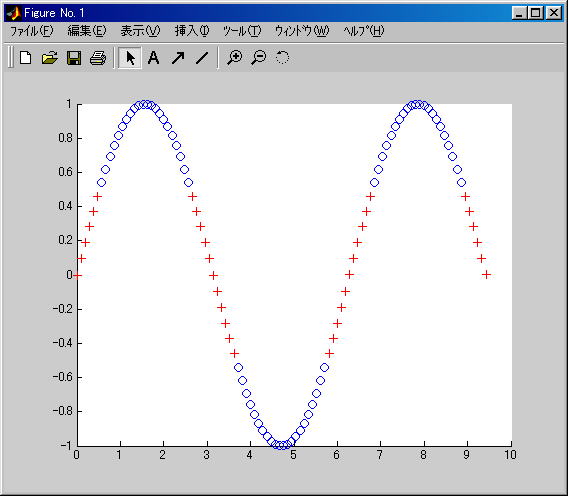
Task: Select the Insert Text 'A' tool
Action: click(x=153, y=58)
